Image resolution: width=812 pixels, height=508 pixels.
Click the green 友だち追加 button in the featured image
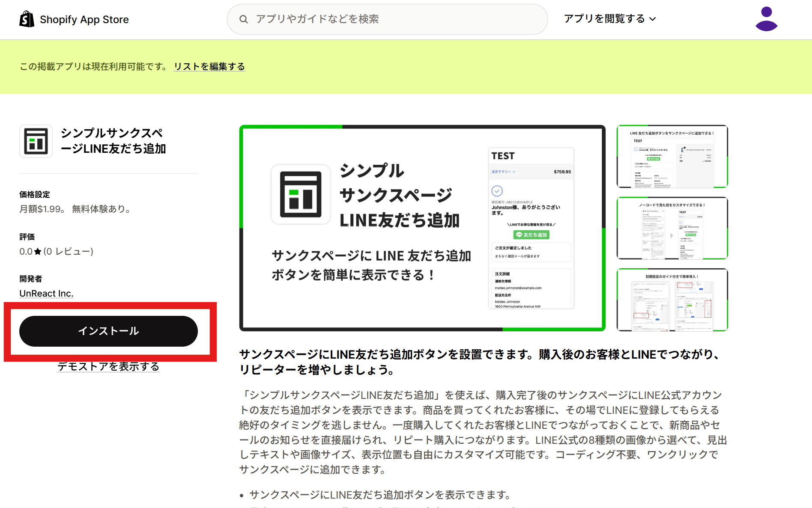pyautogui.click(x=531, y=235)
